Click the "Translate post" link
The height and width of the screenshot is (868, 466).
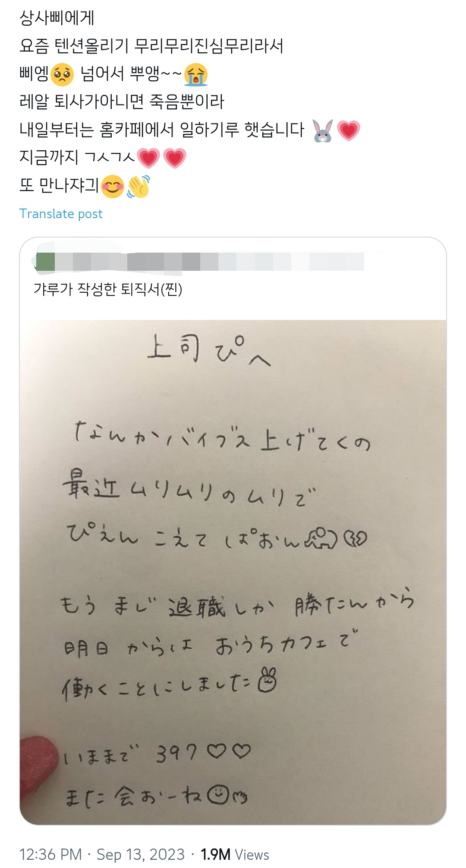tap(61, 214)
